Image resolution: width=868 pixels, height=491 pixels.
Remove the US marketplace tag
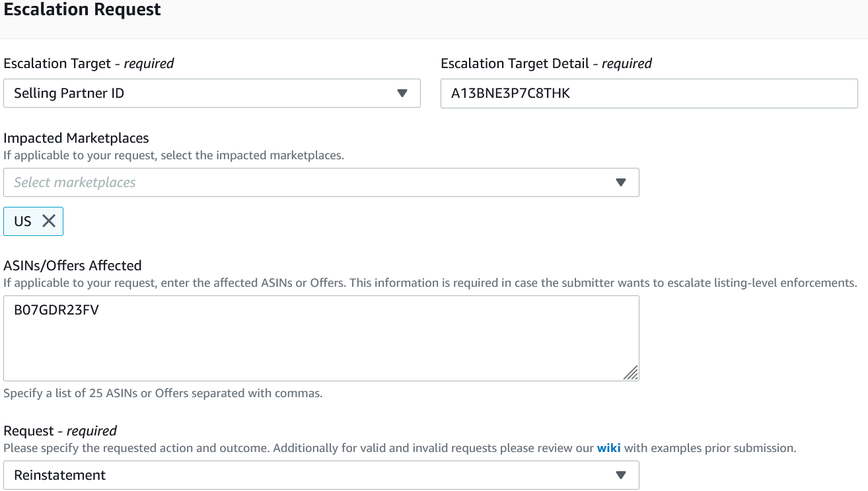click(x=49, y=221)
